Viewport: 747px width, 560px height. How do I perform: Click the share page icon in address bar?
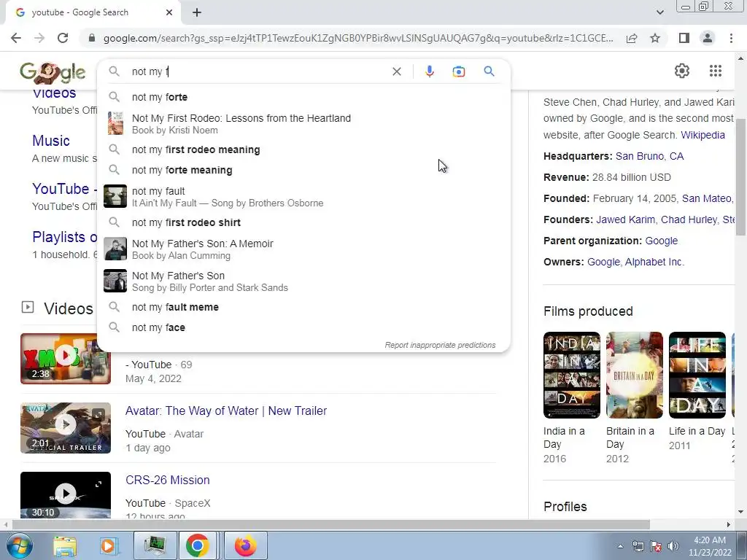point(632,38)
